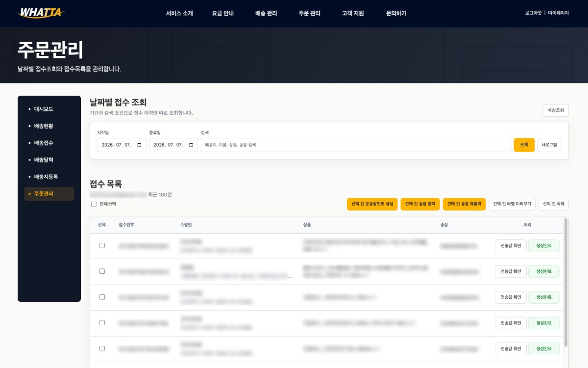Check the fifth order row's checkbox
Viewport: 588px width, 368px height.
pyautogui.click(x=102, y=348)
